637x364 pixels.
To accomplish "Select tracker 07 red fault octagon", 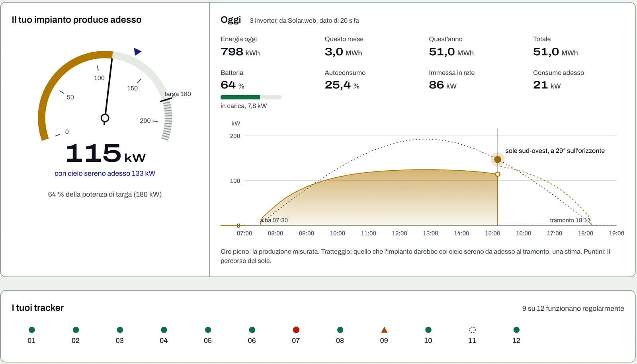I will (x=296, y=330).
